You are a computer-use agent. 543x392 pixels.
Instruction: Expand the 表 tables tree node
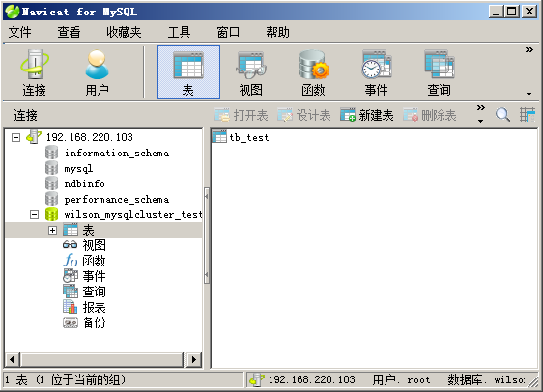pos(52,230)
